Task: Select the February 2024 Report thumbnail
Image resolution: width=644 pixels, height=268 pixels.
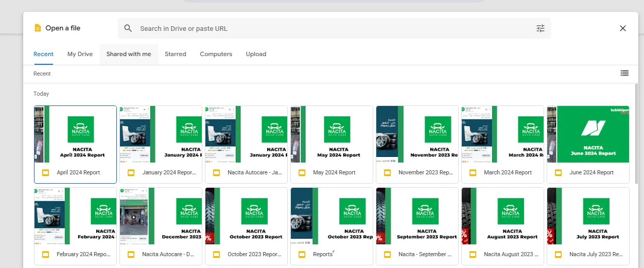Action: click(75, 216)
